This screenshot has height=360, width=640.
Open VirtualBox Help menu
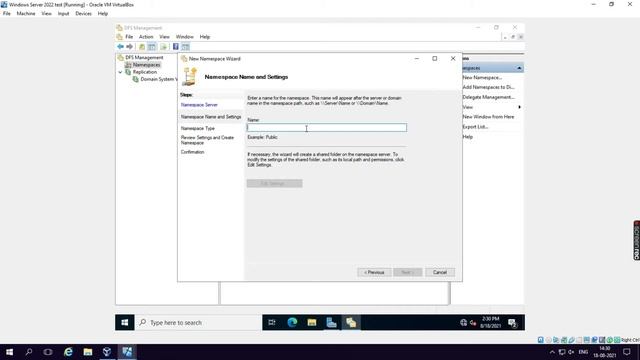click(102, 13)
